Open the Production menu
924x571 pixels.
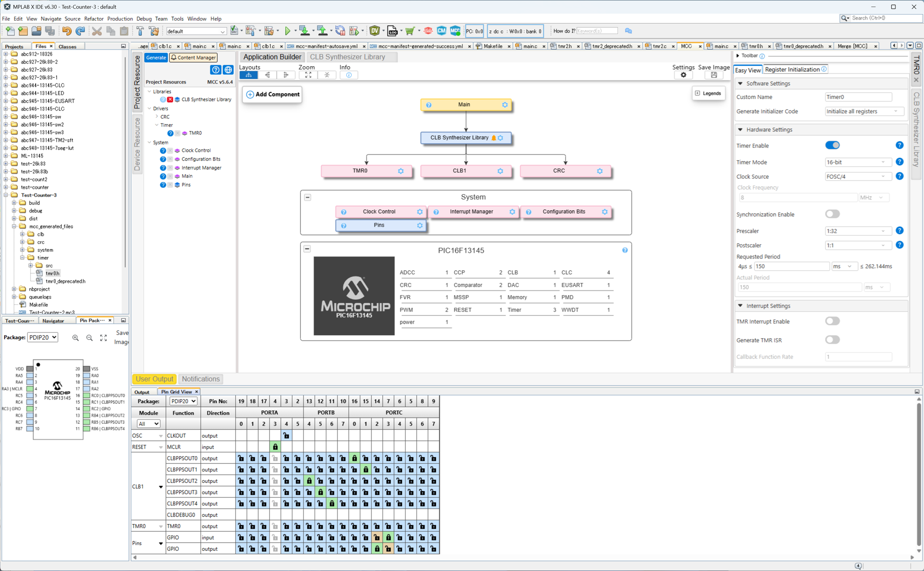(120, 19)
